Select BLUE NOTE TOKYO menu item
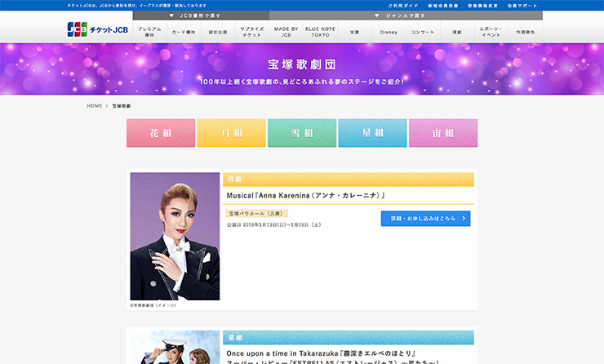Screen dimensions: 604x364 (320, 32)
